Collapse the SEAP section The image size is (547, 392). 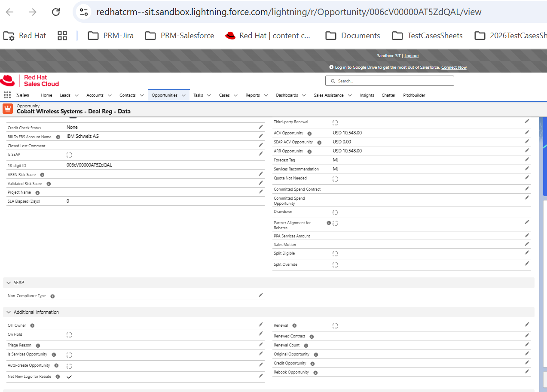(9, 283)
